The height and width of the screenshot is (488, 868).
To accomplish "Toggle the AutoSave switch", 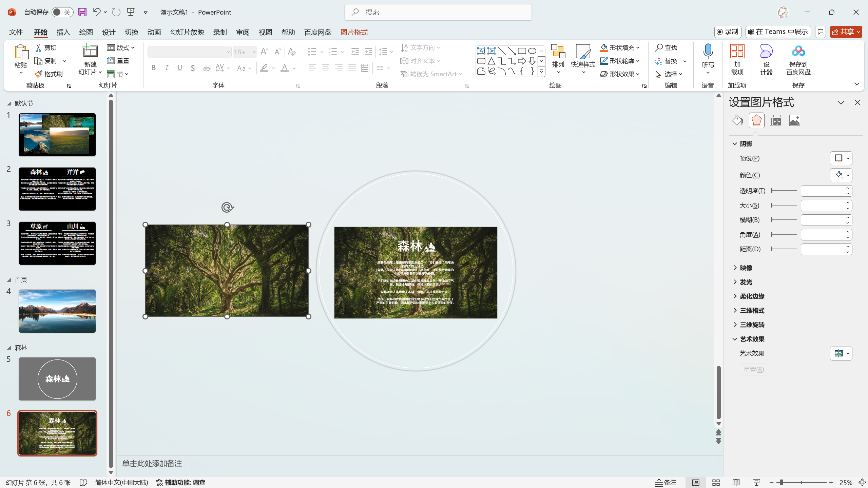I will pyautogui.click(x=62, y=12).
